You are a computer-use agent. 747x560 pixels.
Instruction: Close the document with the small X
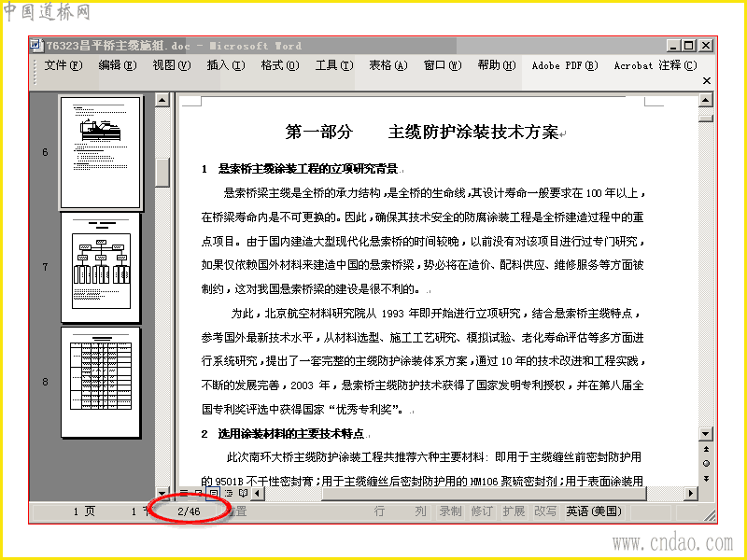pyautogui.click(x=707, y=81)
